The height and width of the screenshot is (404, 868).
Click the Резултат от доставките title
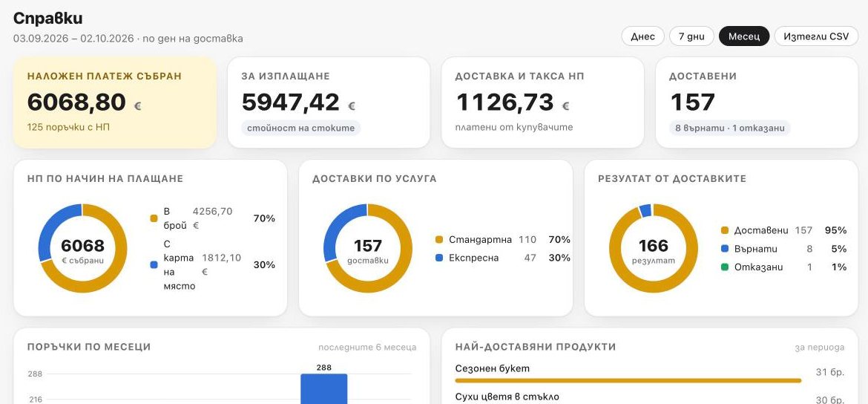[x=672, y=178]
